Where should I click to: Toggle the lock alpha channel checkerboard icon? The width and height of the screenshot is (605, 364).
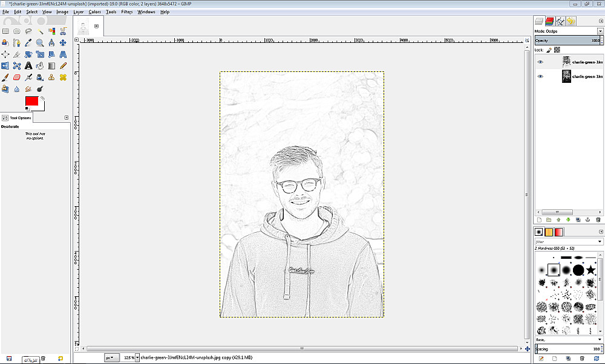(557, 50)
